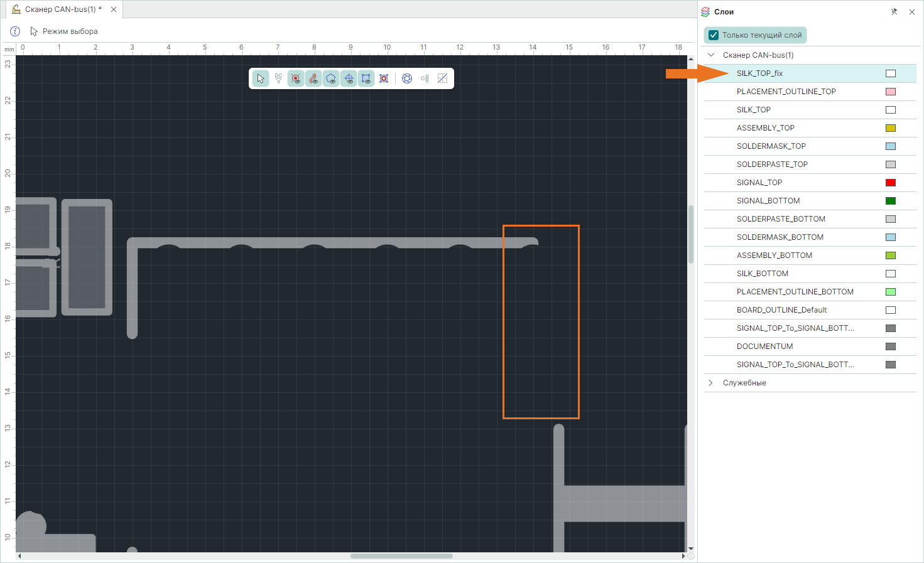Select the SOLDERMASK_BOTTOM layer
Screen dimensions: 924x563
(x=780, y=237)
